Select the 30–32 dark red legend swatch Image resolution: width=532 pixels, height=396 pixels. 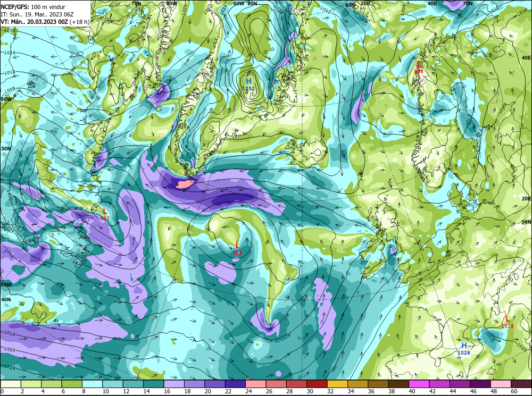pos(317,384)
